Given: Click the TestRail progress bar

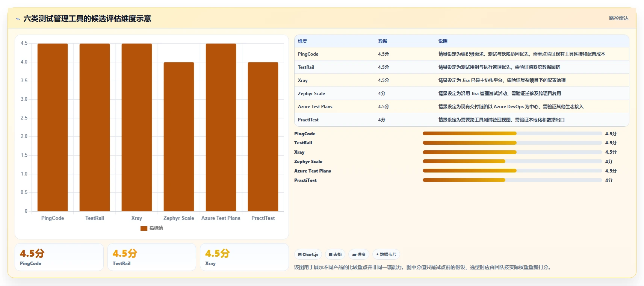Looking at the screenshot, I should click(512, 143).
